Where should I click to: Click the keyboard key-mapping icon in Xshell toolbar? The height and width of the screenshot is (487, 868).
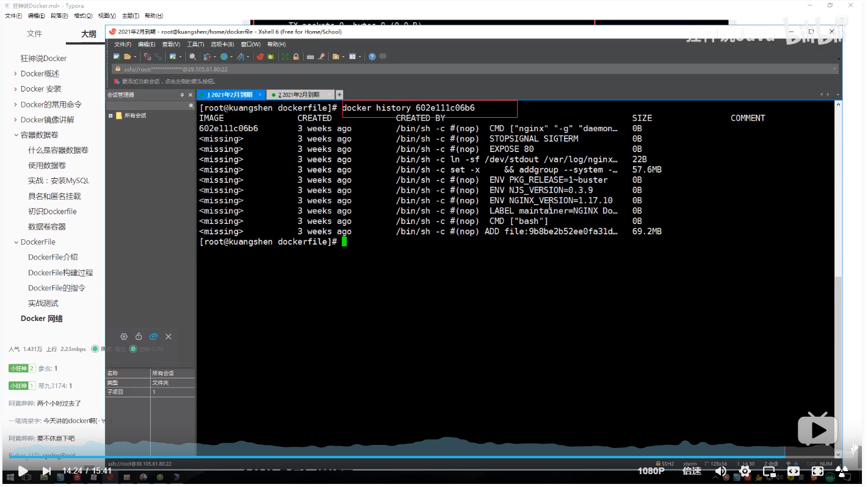click(x=310, y=57)
